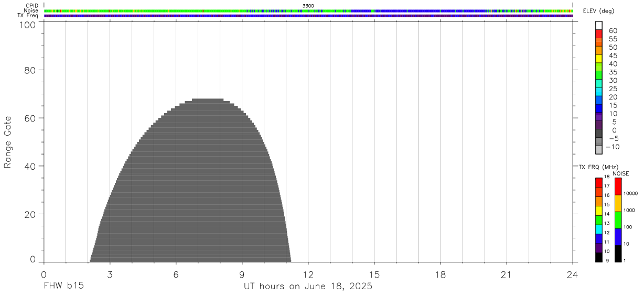Click the y-axis tick label 80

[30, 70]
